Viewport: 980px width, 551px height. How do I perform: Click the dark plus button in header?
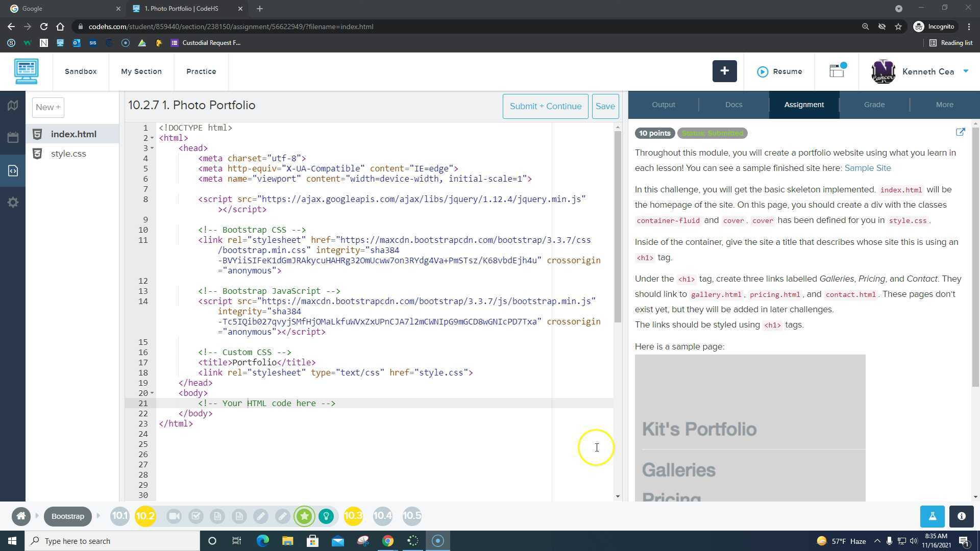[x=724, y=71]
